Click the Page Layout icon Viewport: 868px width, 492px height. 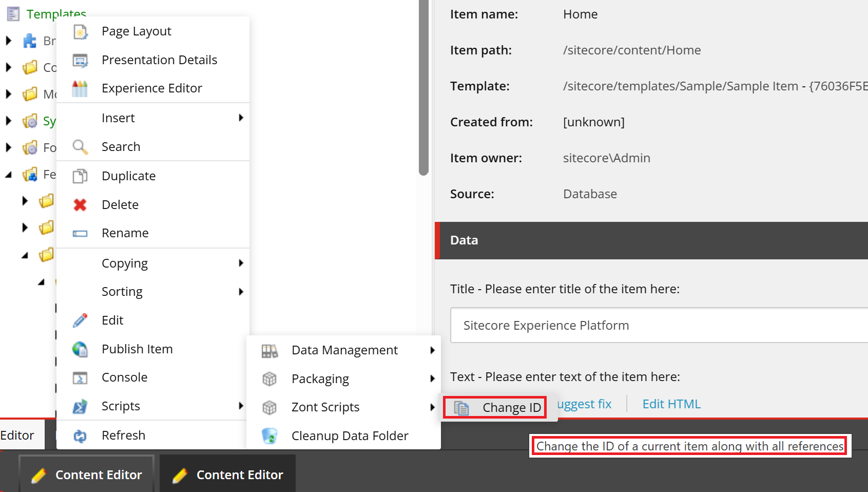[x=80, y=32]
